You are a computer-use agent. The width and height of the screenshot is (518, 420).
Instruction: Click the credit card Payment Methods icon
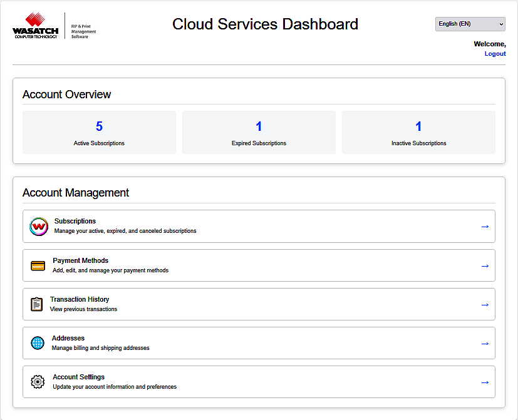pyautogui.click(x=38, y=265)
